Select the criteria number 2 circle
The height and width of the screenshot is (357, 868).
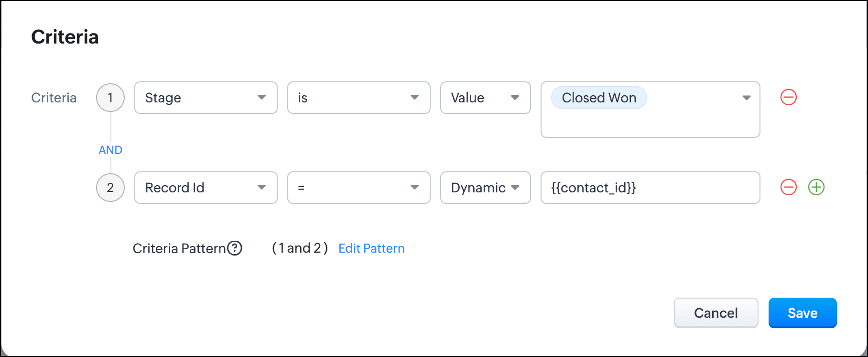pyautogui.click(x=110, y=188)
